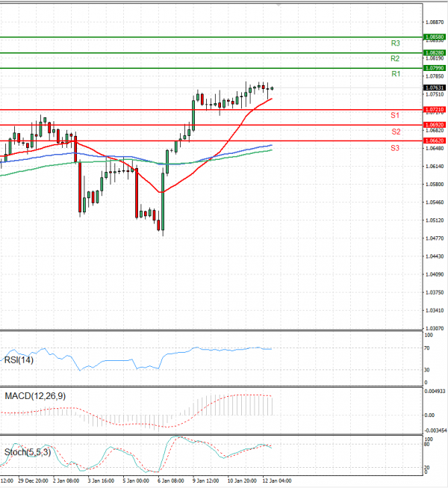The width and height of the screenshot is (448, 488).
Task: Click the 9 Jan 12:00 time label
Action: [205, 481]
